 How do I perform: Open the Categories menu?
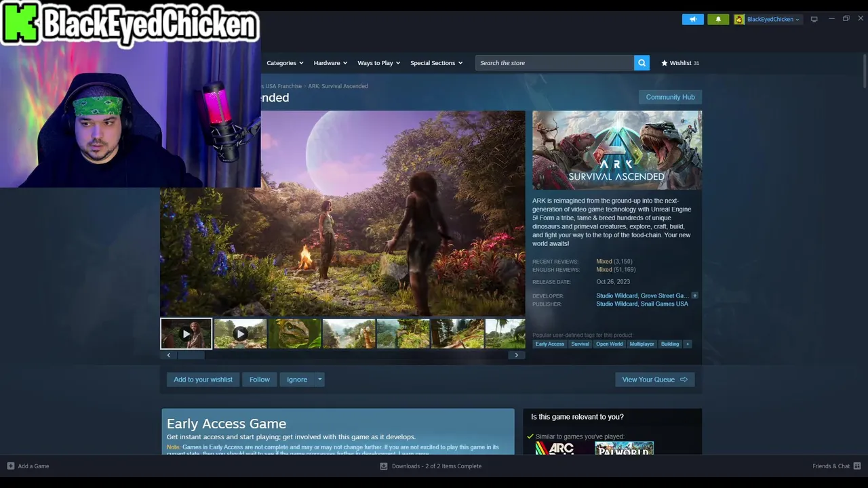point(285,63)
